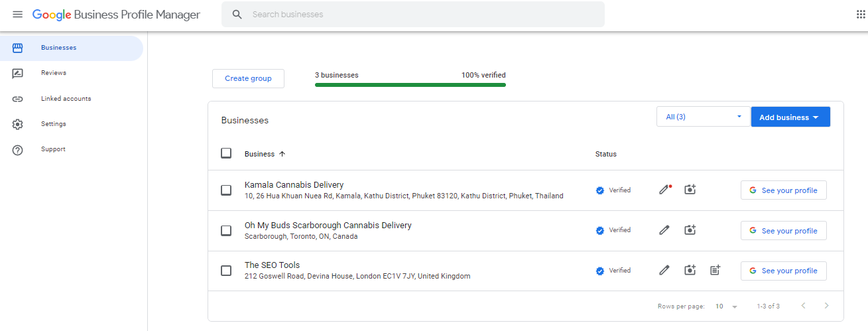The height and width of the screenshot is (331, 868).
Task: Edit Oh My Buds Scarborough pencil icon
Action: [664, 230]
